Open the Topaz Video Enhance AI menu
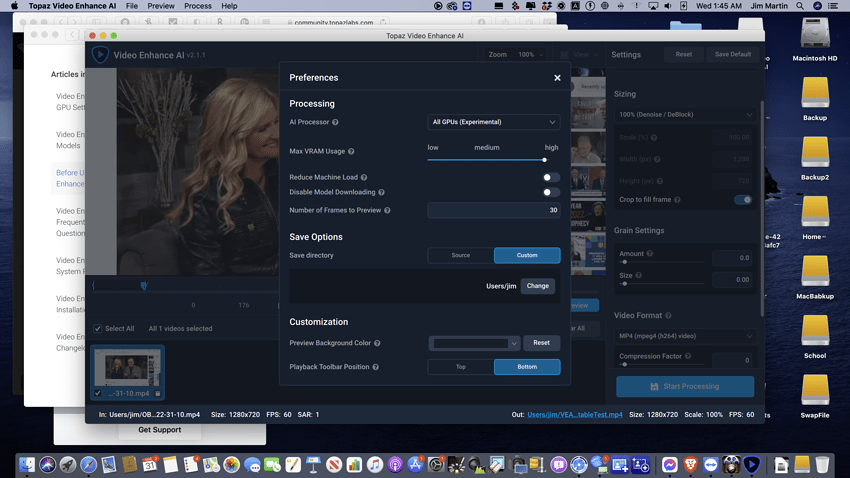 click(x=72, y=6)
